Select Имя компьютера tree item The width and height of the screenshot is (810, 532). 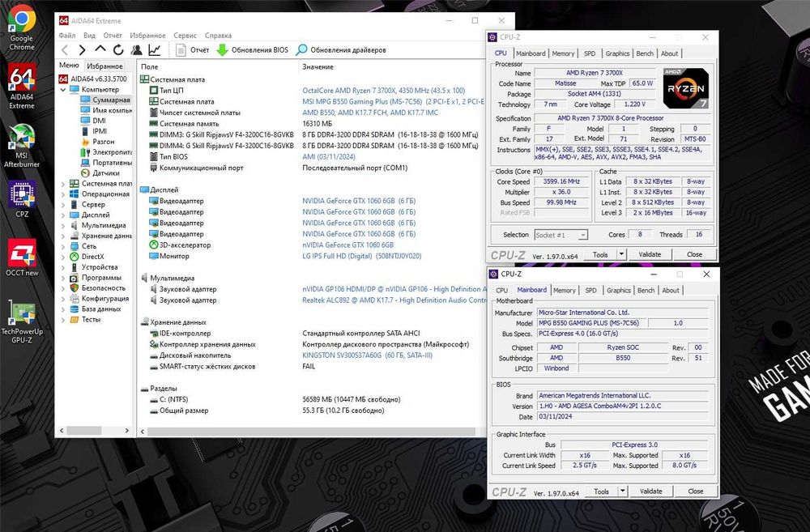coord(106,110)
